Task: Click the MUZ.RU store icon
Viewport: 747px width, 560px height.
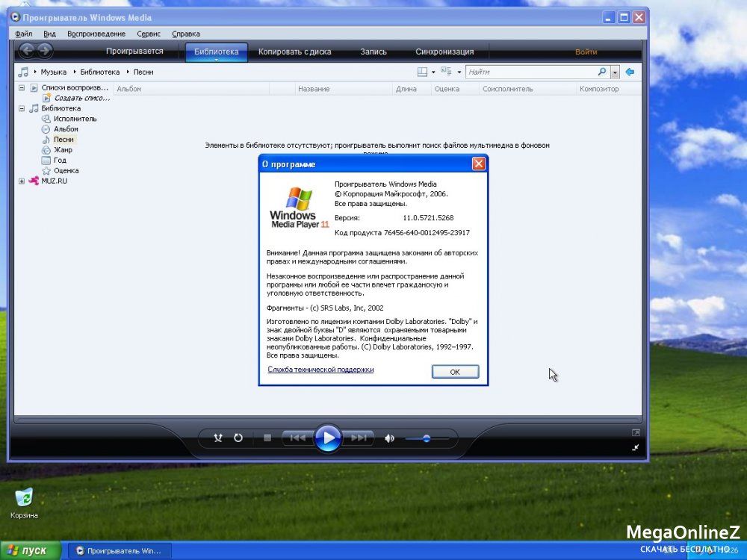Action: click(34, 181)
